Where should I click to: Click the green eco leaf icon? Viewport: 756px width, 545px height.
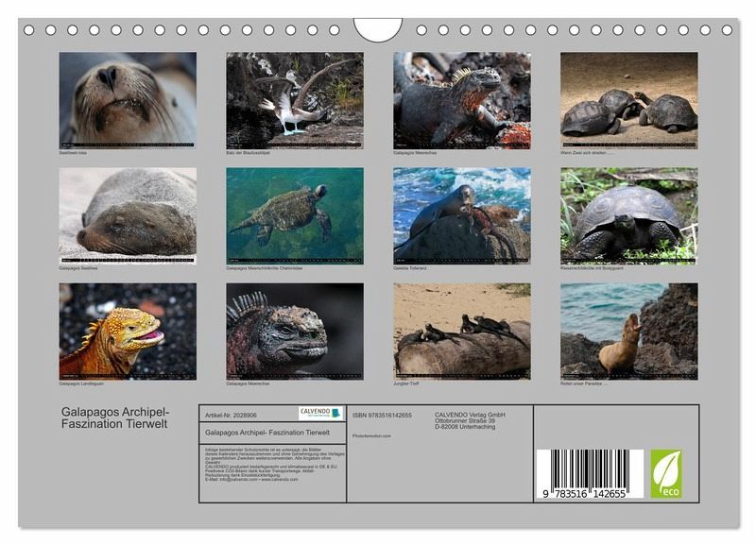(x=665, y=473)
